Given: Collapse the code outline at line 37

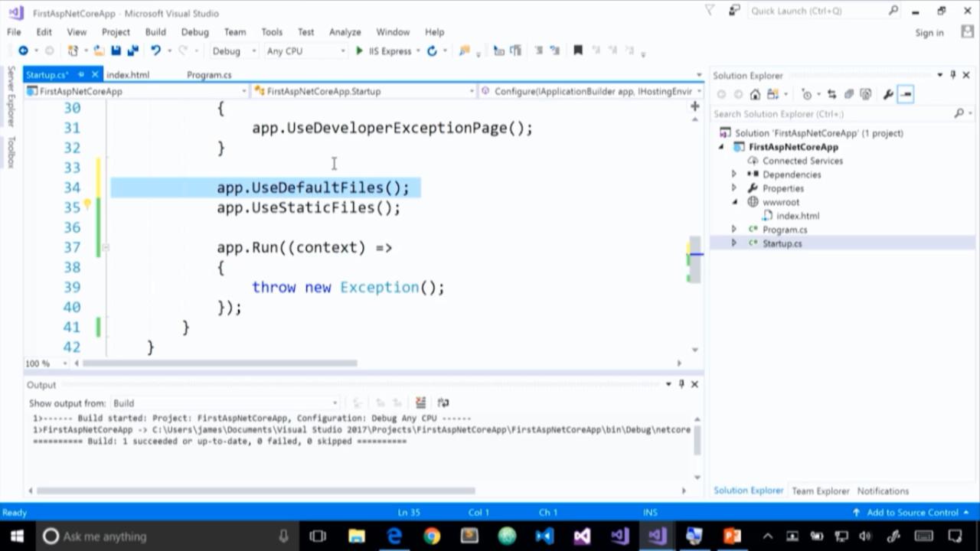Looking at the screenshot, I should click(x=106, y=247).
